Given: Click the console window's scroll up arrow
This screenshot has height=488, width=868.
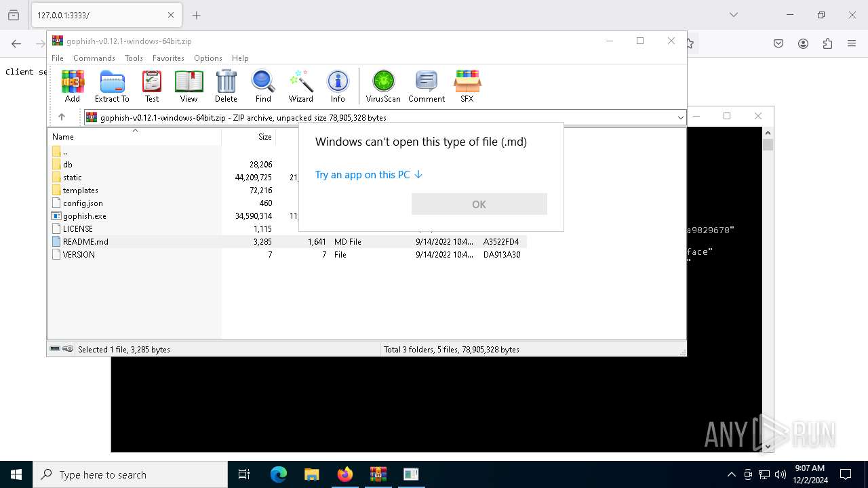Looking at the screenshot, I should pos(768,133).
